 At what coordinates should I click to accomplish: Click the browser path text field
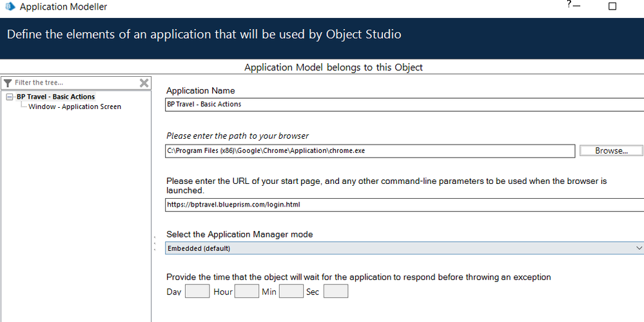pos(370,151)
